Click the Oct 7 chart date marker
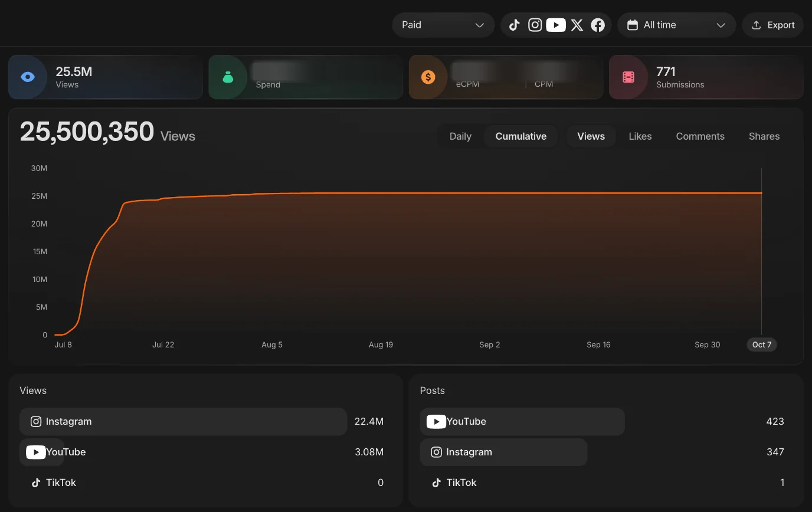812x512 pixels. coord(762,344)
